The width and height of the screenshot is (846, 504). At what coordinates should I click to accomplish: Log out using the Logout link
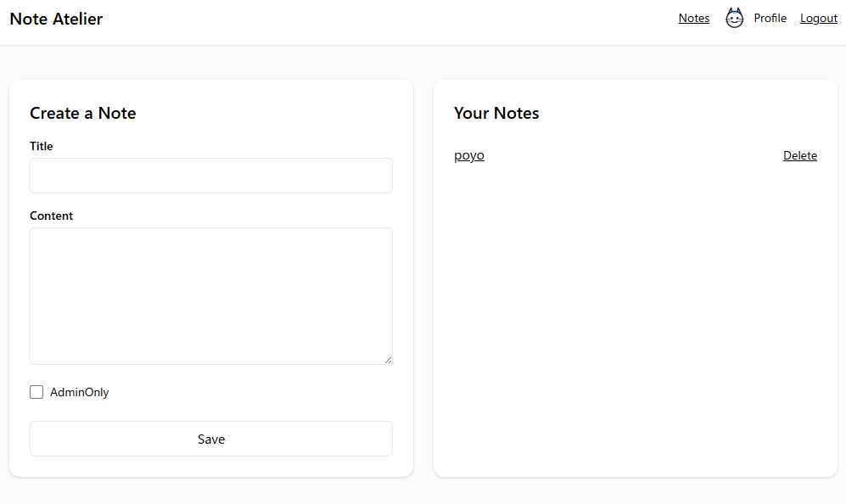[818, 18]
